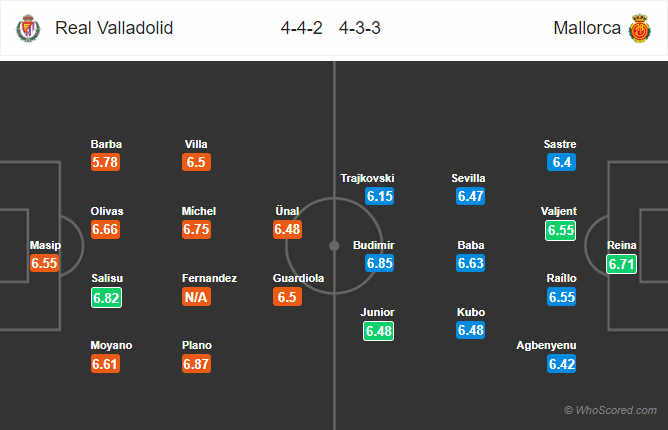
Task: Click Plano's 6.87 rating badge
Action: pyautogui.click(x=198, y=365)
